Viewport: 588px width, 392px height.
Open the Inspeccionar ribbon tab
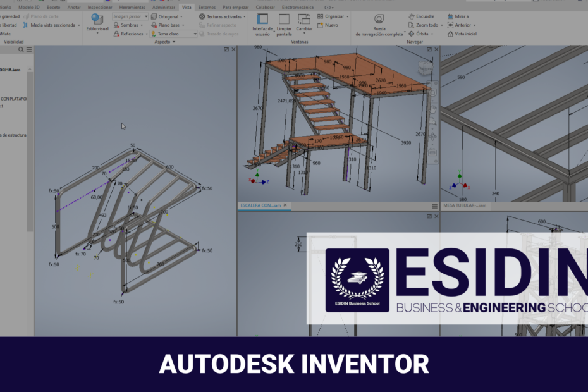click(x=100, y=7)
